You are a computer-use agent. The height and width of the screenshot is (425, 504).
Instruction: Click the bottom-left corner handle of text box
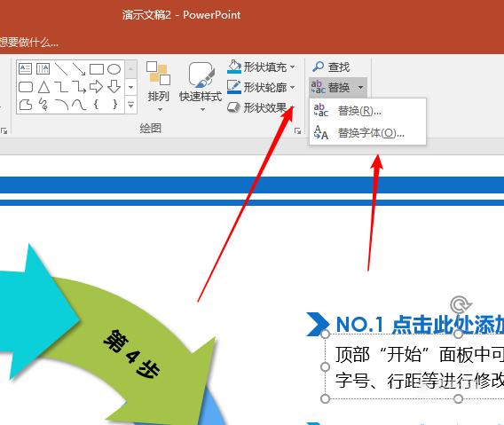click(326, 399)
